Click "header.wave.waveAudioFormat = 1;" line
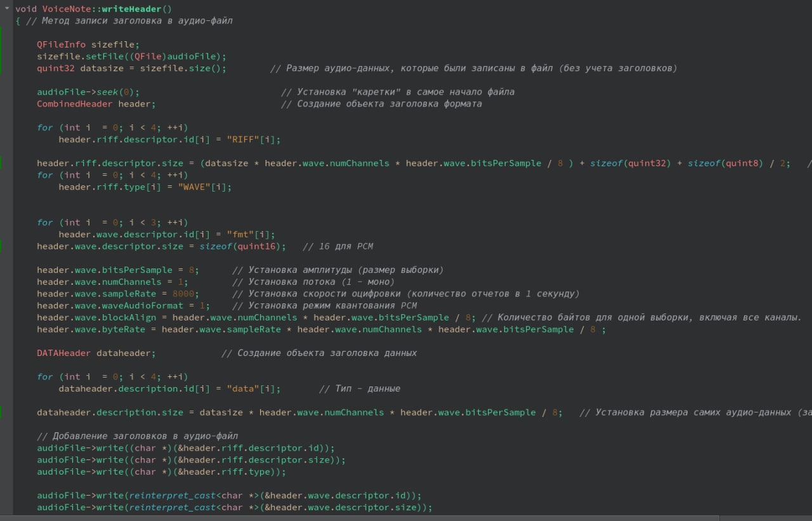This screenshot has height=521, width=812. tap(123, 306)
